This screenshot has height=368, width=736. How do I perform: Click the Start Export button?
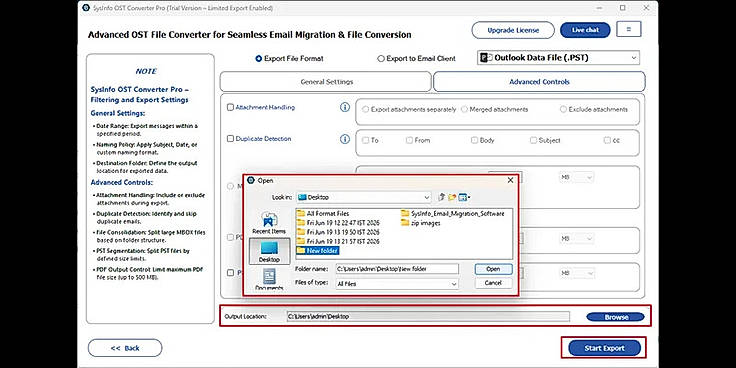(604, 348)
